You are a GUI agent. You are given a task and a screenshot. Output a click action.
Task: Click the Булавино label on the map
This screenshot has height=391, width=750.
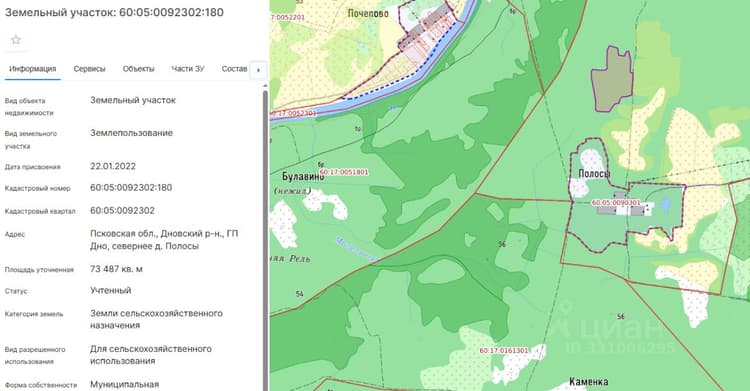[x=303, y=177]
